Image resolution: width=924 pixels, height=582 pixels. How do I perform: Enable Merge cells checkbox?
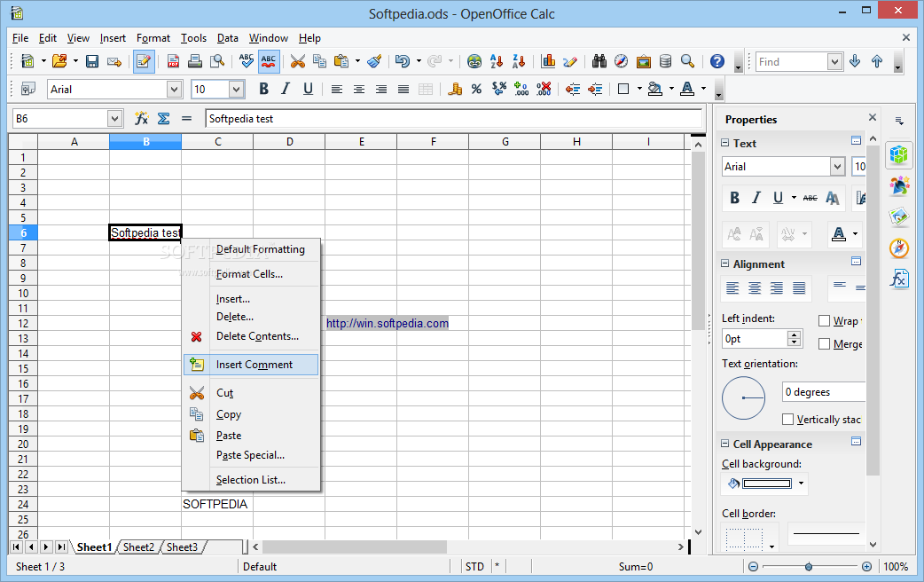[824, 343]
